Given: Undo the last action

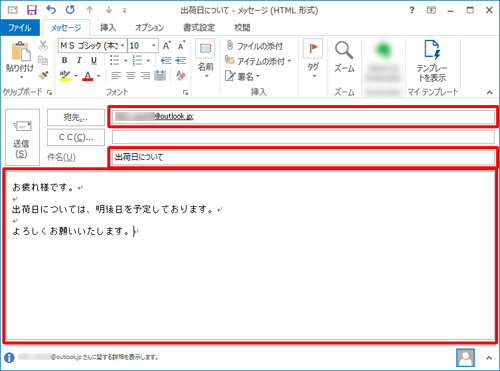Looking at the screenshot, I should 51,10.
